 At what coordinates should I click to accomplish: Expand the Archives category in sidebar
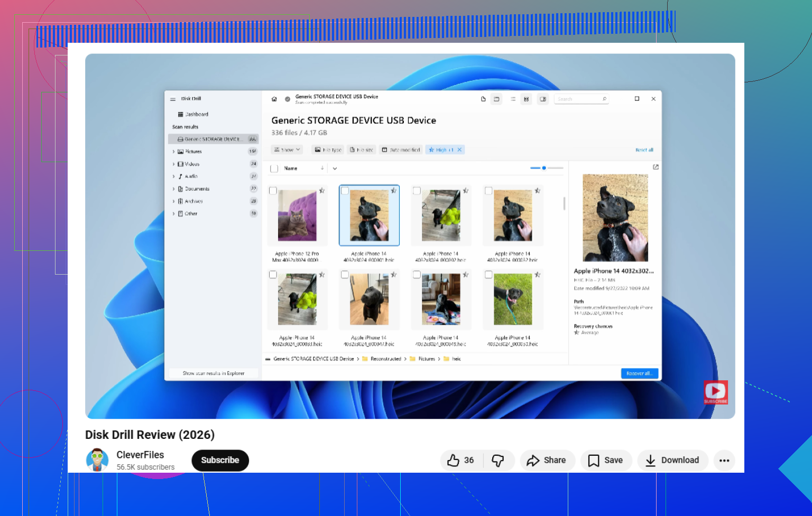[173, 201]
